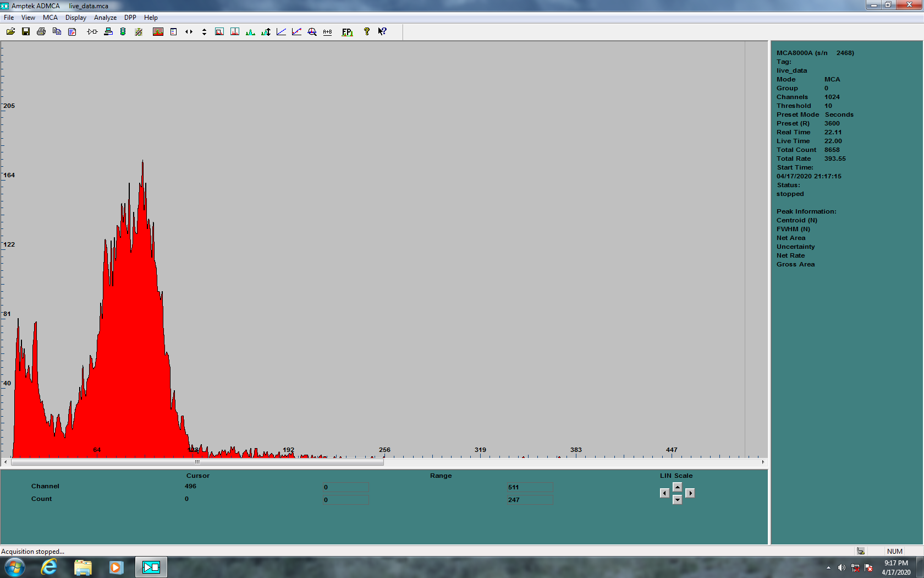Click the FP analysis toolbar icon
This screenshot has width=924, height=578.
tap(347, 32)
